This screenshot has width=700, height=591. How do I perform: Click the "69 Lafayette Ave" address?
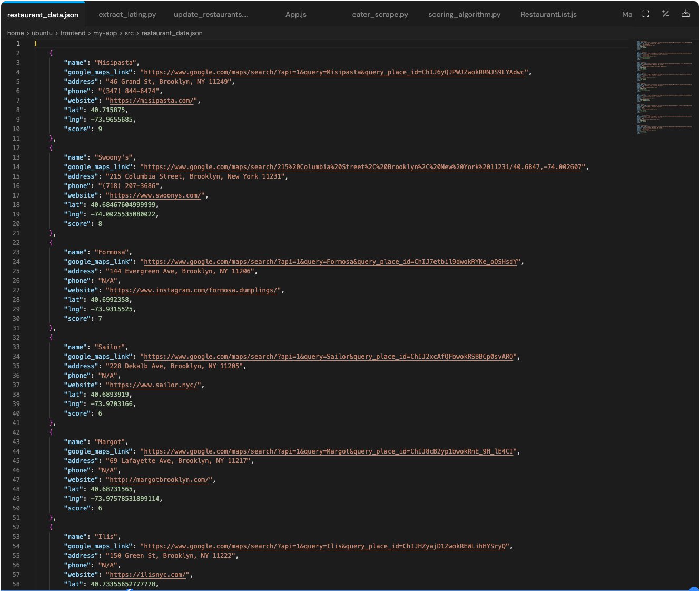(178, 461)
